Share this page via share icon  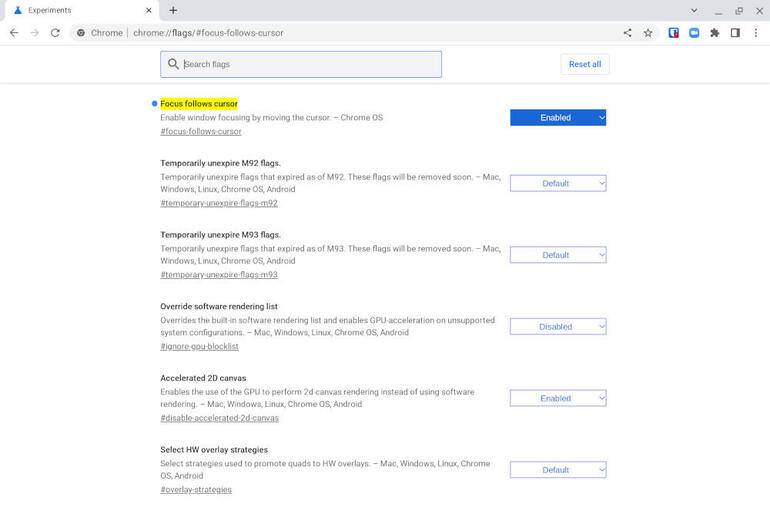coord(628,33)
